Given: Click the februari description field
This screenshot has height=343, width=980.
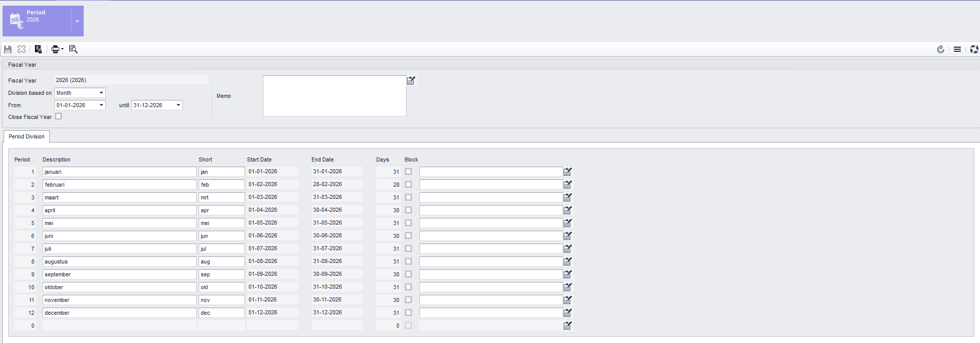Looking at the screenshot, I should (x=119, y=185).
